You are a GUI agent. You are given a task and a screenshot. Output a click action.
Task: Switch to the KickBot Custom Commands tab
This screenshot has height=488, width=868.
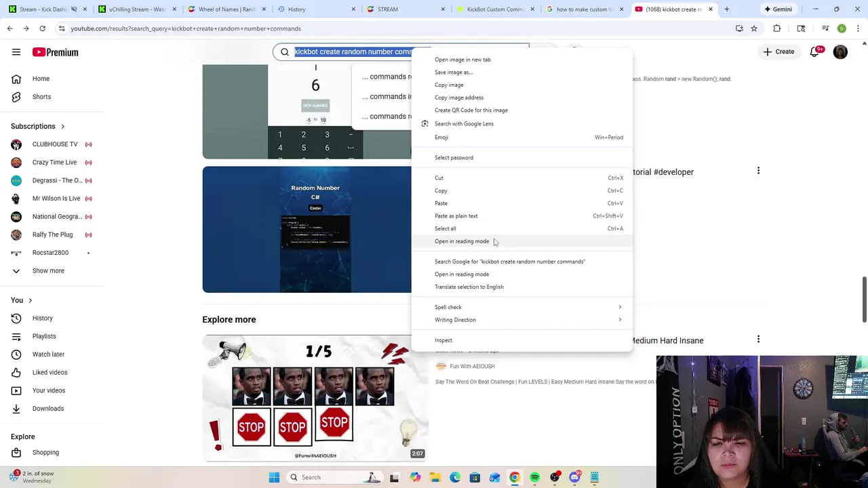coord(495,9)
